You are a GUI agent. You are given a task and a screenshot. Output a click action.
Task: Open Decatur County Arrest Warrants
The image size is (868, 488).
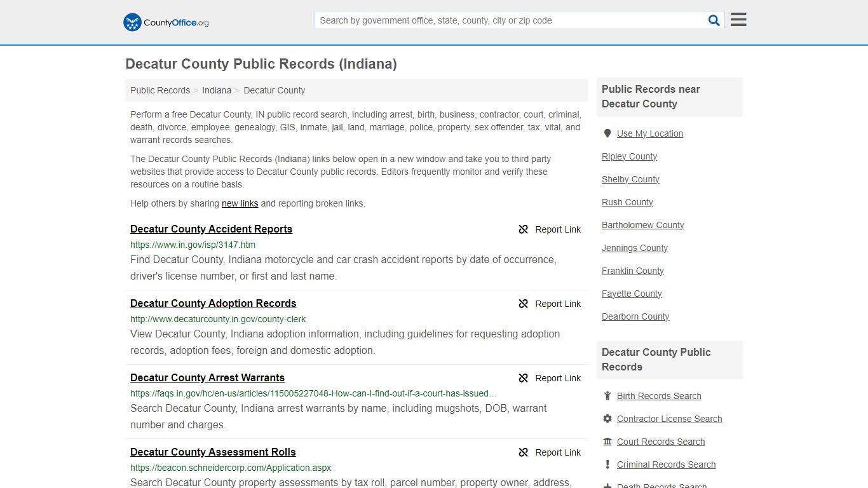click(207, 377)
